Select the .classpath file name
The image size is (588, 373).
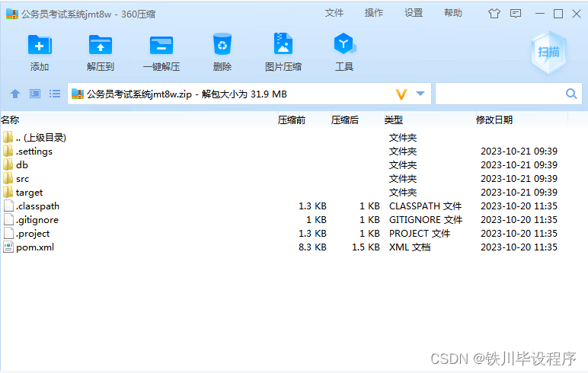click(x=37, y=206)
